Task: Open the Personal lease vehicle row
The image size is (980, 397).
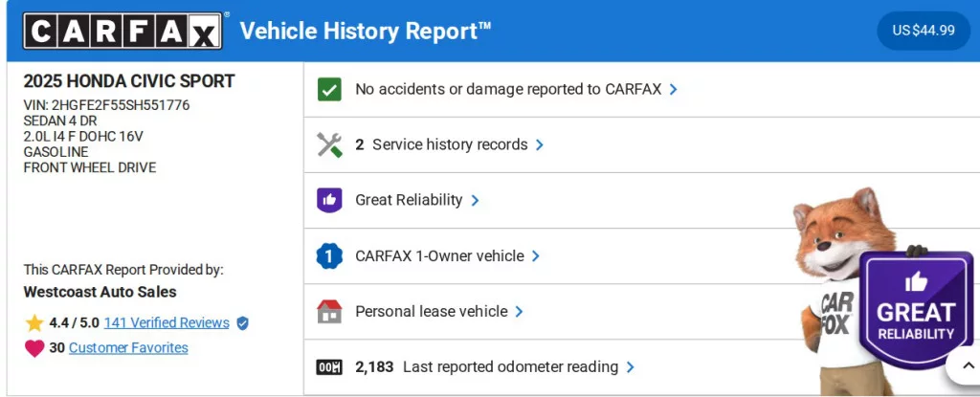Action: pyautogui.click(x=431, y=312)
